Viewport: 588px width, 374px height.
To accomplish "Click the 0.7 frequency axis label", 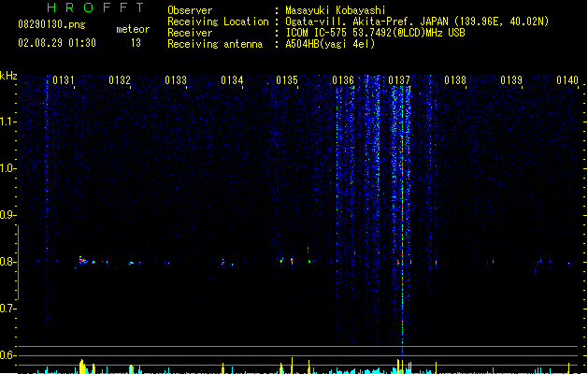I will pos(7,309).
